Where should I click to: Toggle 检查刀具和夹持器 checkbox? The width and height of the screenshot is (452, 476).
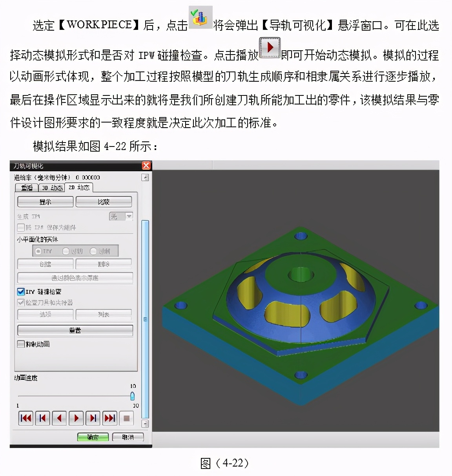21,302
